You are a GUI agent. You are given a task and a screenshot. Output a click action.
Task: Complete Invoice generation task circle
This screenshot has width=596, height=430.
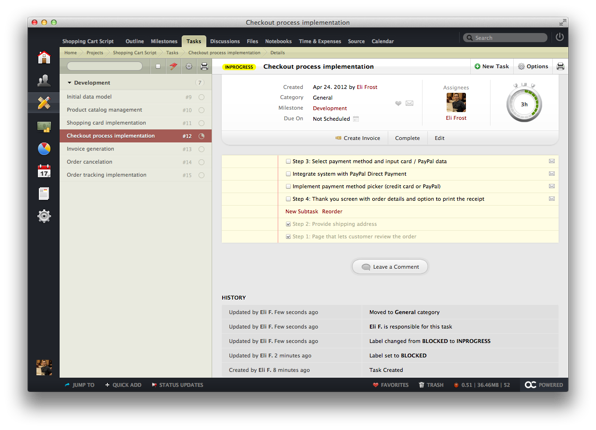pyautogui.click(x=201, y=149)
